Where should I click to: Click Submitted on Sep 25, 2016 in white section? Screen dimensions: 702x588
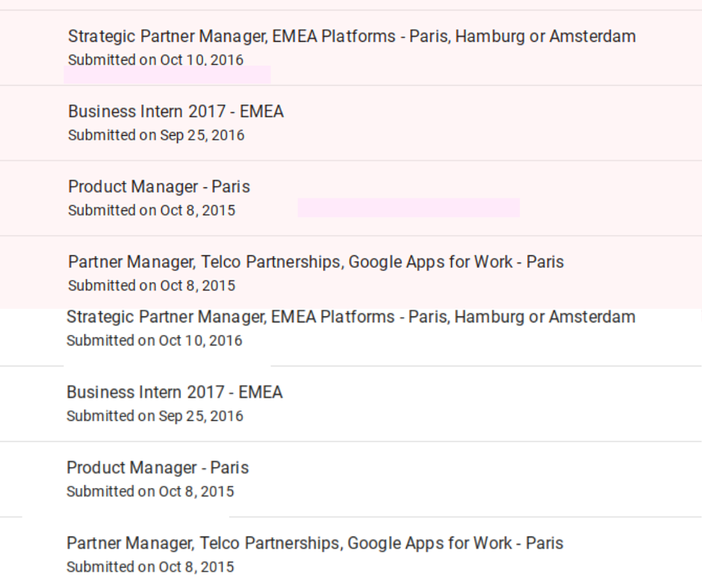tap(155, 416)
